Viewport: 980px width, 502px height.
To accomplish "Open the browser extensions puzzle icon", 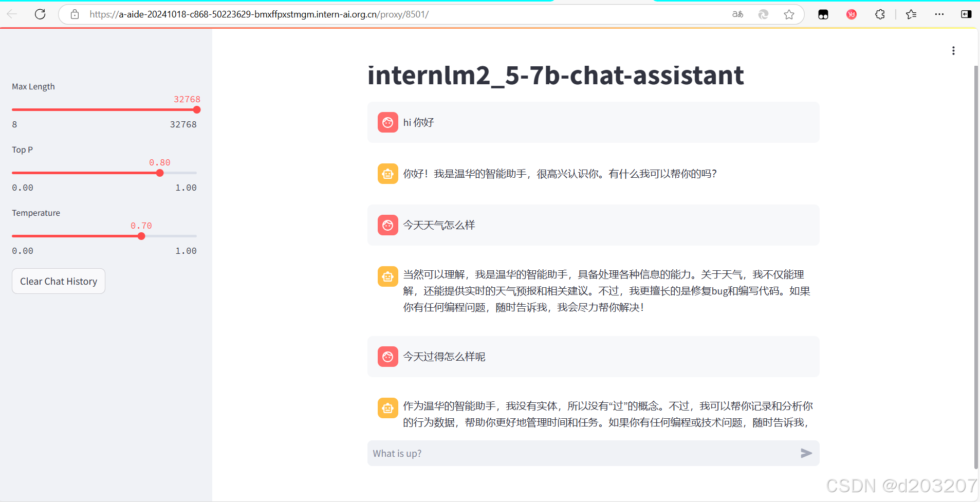I will [880, 14].
